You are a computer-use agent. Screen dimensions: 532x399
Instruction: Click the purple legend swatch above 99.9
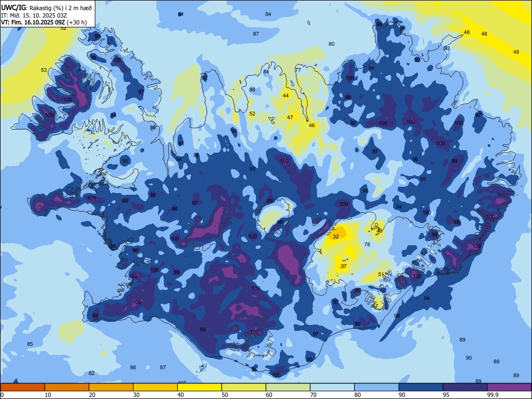[x=509, y=387]
